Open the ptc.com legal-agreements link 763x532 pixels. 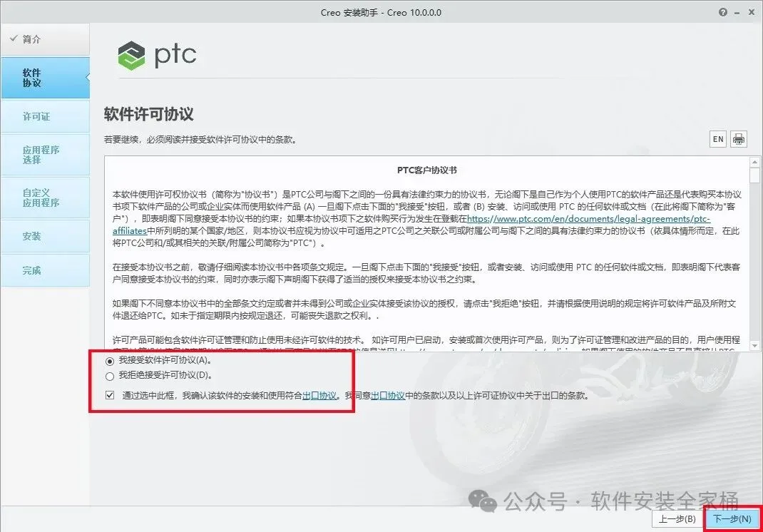588,219
